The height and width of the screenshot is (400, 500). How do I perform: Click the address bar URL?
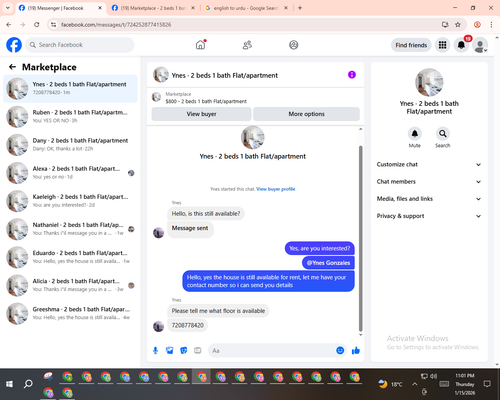116,25
